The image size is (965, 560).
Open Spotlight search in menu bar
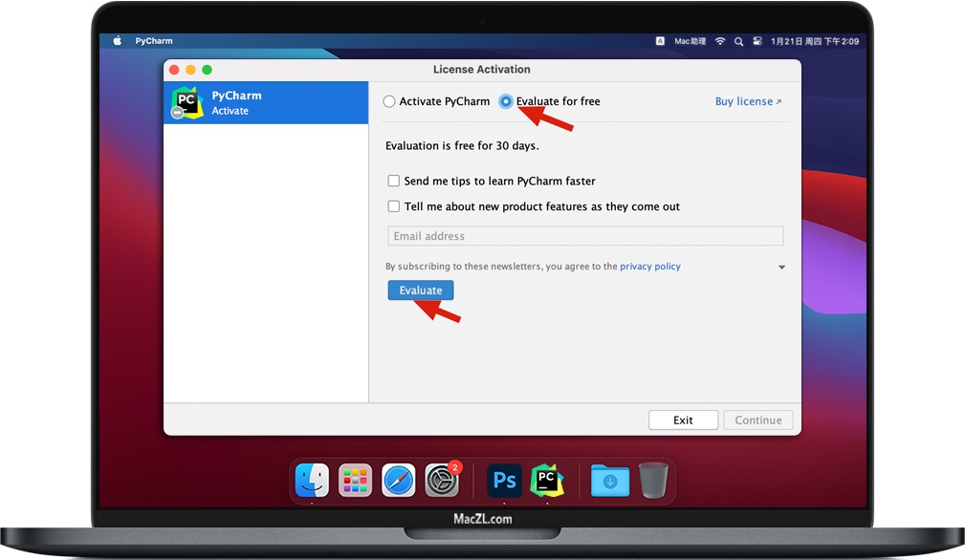pyautogui.click(x=738, y=41)
